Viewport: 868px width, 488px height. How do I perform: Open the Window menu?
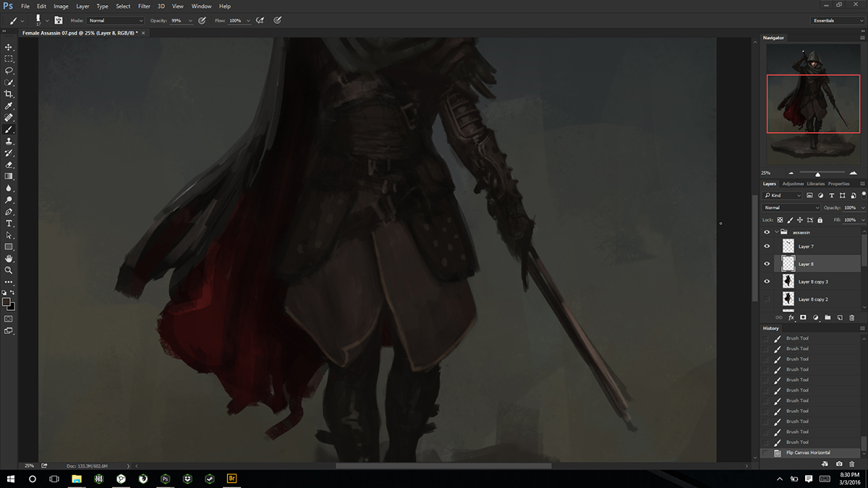[x=201, y=6]
